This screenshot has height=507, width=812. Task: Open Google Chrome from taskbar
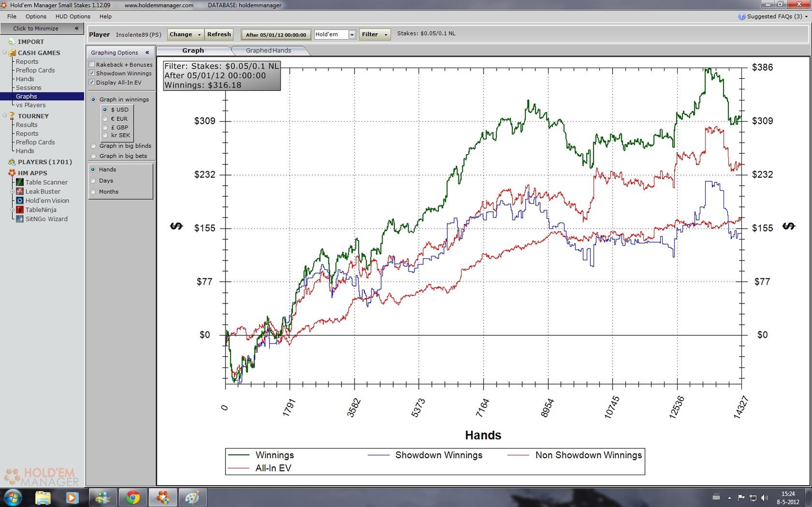(x=133, y=497)
